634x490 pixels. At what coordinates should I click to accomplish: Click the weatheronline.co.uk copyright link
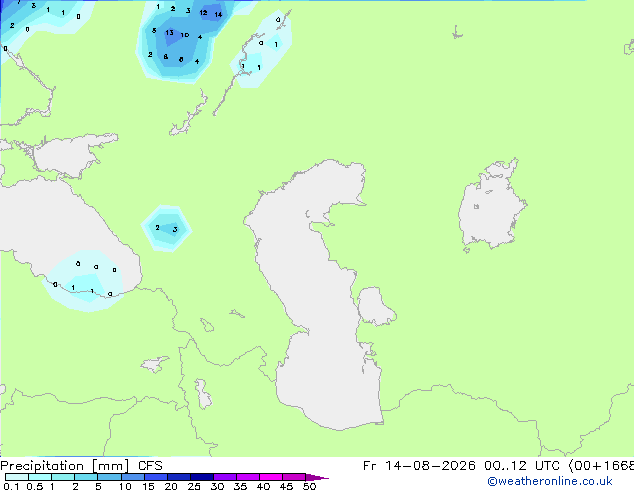click(550, 481)
